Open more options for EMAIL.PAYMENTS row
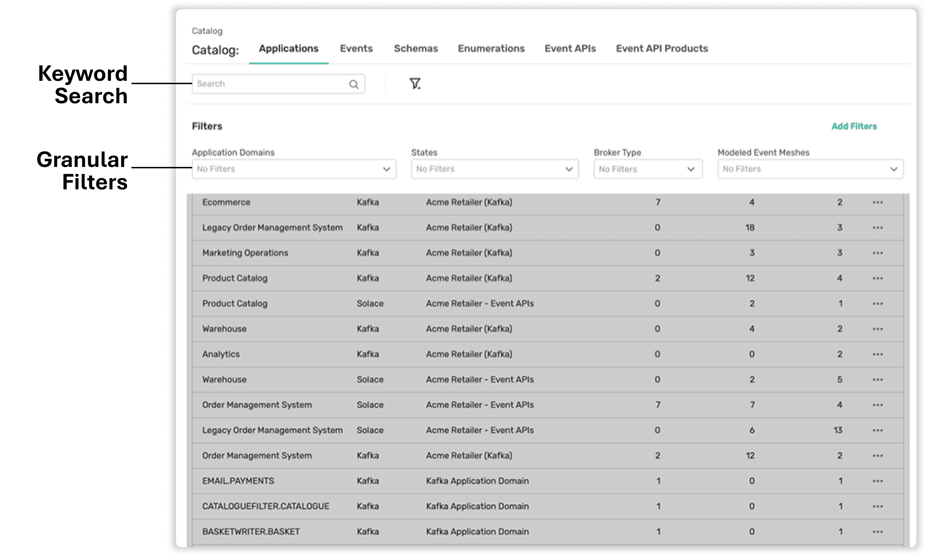Image resolution: width=932 pixels, height=560 pixels. click(x=877, y=481)
